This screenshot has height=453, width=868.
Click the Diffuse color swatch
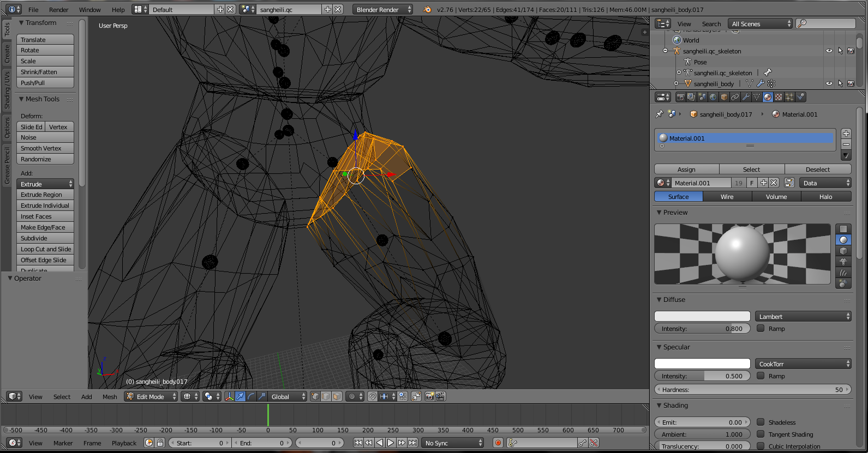702,317
